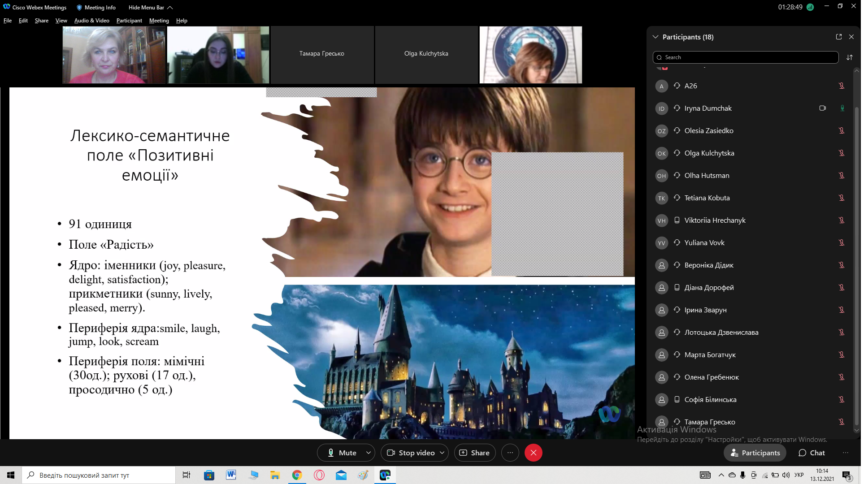868x484 pixels.
Task: Open the Audio & Video menu
Action: pyautogui.click(x=91, y=21)
